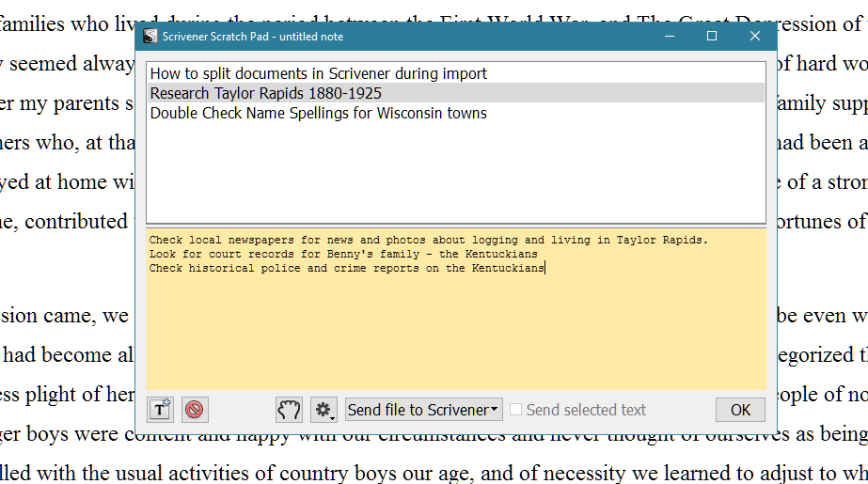Minimize the Scratch Pad window
This screenshot has height=484, width=868.
pyautogui.click(x=670, y=37)
